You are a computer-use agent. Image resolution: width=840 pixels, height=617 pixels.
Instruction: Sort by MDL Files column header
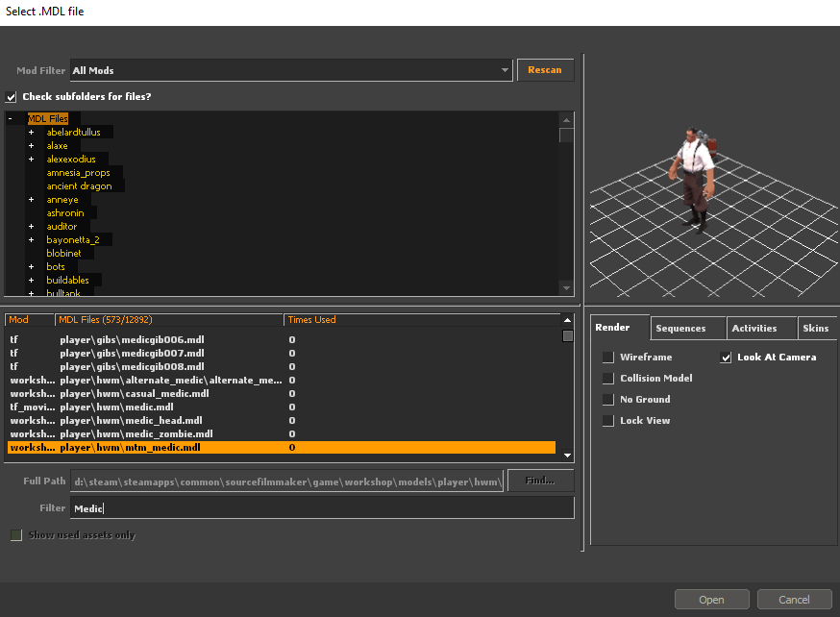coord(169,320)
